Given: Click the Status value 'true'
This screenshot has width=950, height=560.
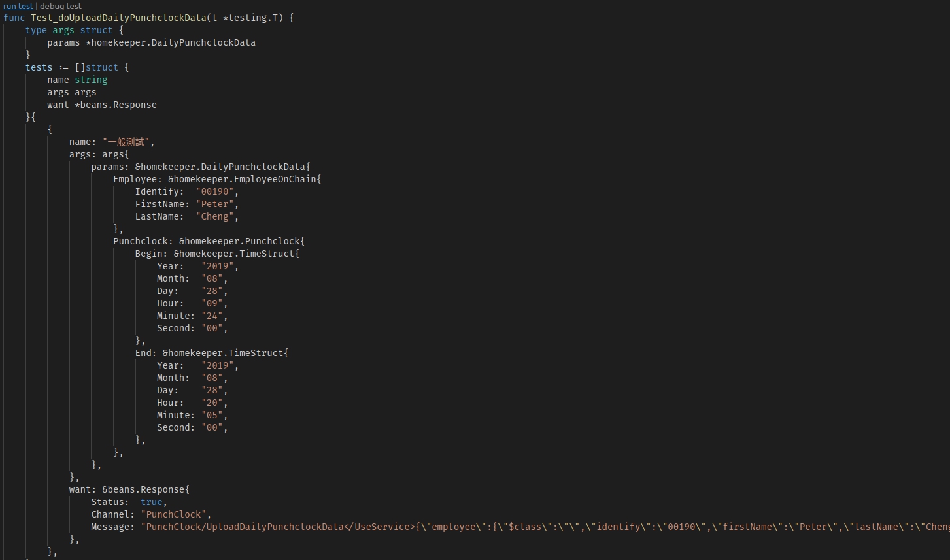Looking at the screenshot, I should pos(151,502).
